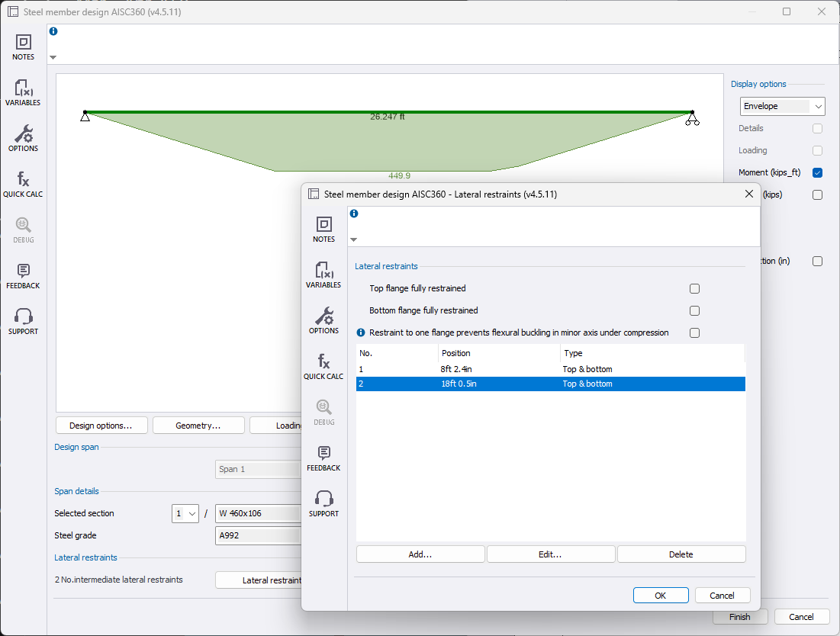Viewport: 840px width, 636px height.
Task: Open Notes in the Lateral restraints dialog
Action: [x=323, y=228]
